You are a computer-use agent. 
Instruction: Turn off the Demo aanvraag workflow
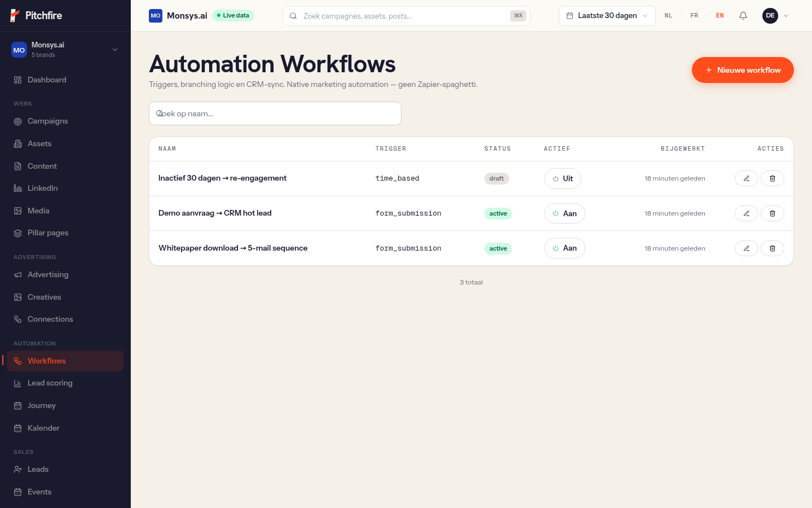[564, 213]
